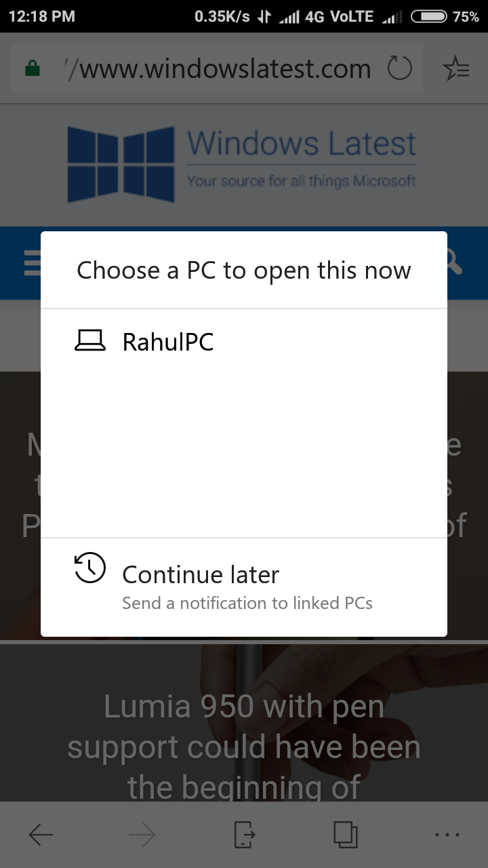Go back with the left arrow
The width and height of the screenshot is (488, 868).
click(x=41, y=835)
